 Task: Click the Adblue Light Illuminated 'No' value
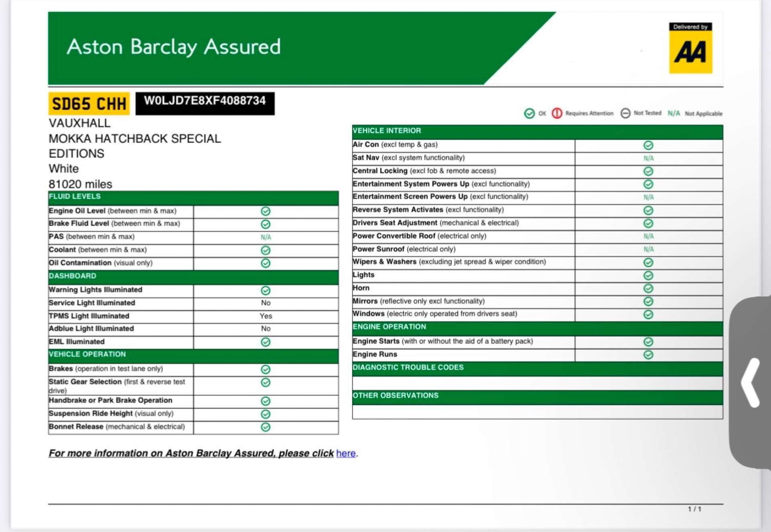tap(266, 329)
